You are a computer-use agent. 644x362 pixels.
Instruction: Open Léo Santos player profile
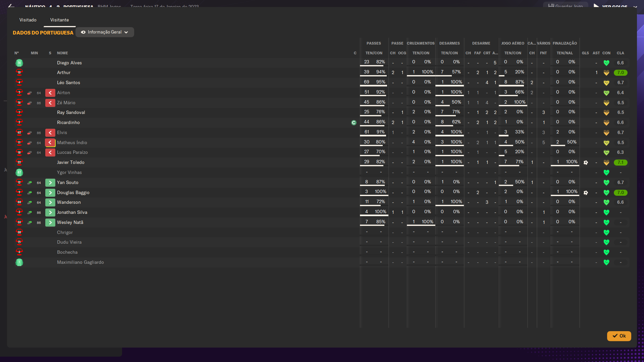pos(68,83)
